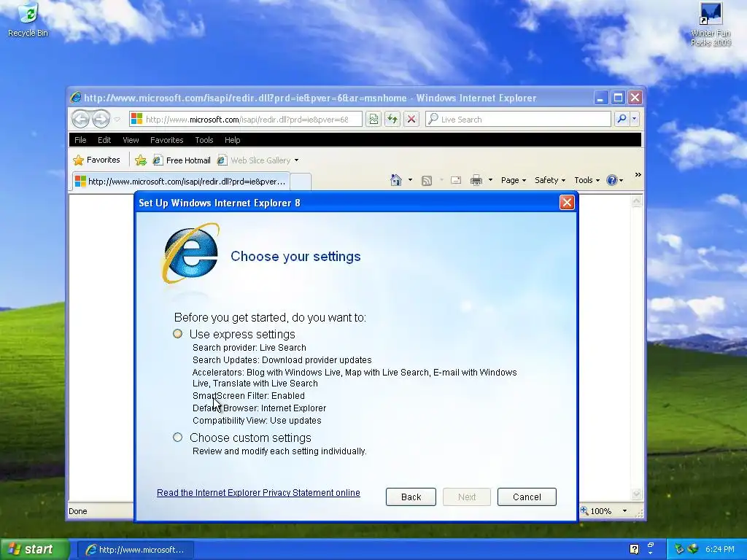Viewport: 747px width, 560px height.
Task: Click the blue Help question icon
Action: click(x=612, y=180)
